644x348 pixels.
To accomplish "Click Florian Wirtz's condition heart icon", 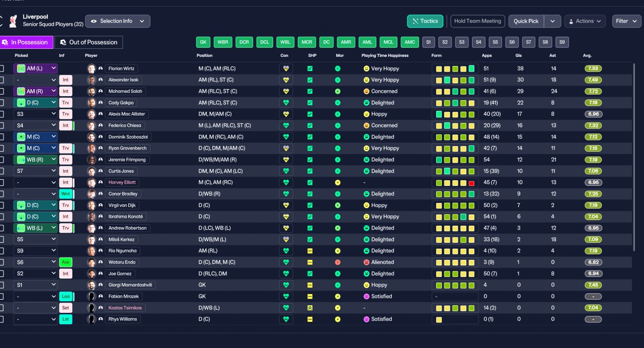I will 286,68.
